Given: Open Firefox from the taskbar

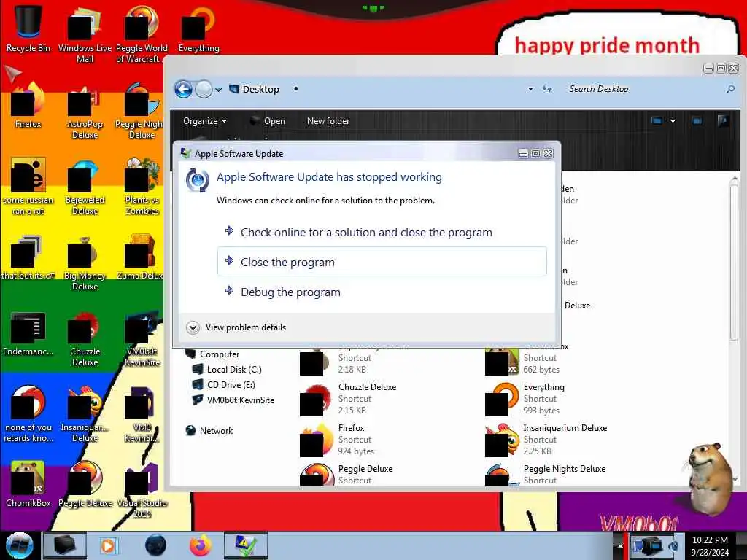Looking at the screenshot, I should (x=201, y=545).
